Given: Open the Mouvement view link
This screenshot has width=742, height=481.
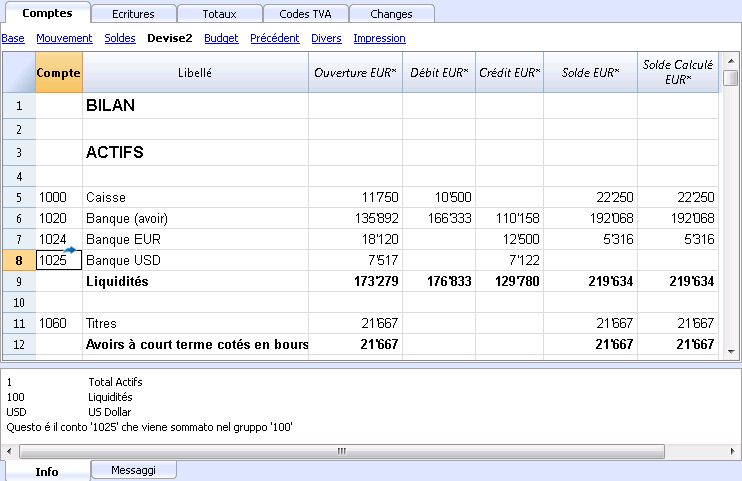Looking at the screenshot, I should click(x=64, y=38).
